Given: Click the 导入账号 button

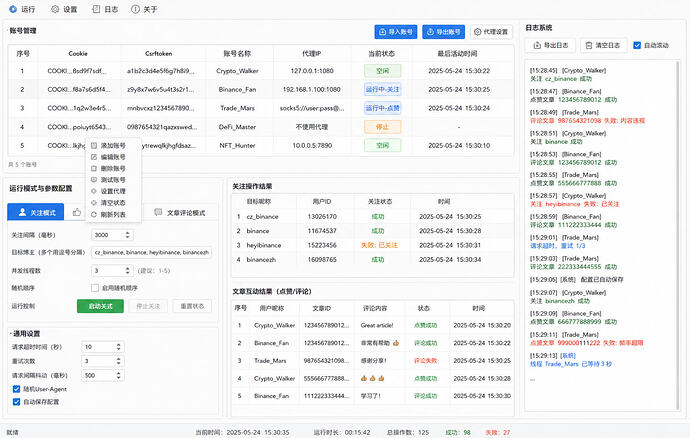Looking at the screenshot, I should [x=396, y=32].
